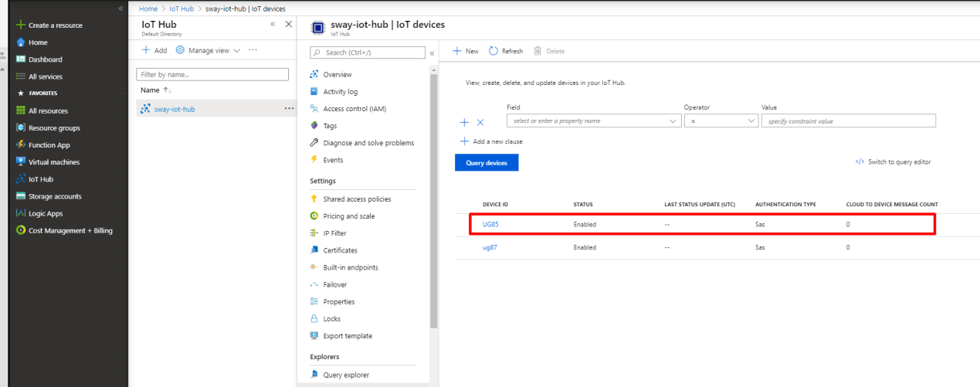This screenshot has width=980, height=387.
Task: Open Query explorer under Explorers
Action: pyautogui.click(x=346, y=375)
